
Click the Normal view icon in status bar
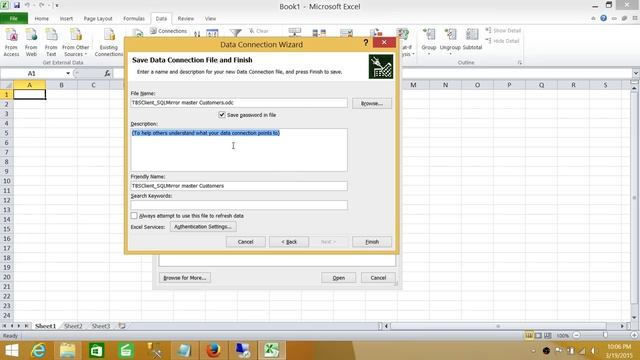(x=529, y=336)
